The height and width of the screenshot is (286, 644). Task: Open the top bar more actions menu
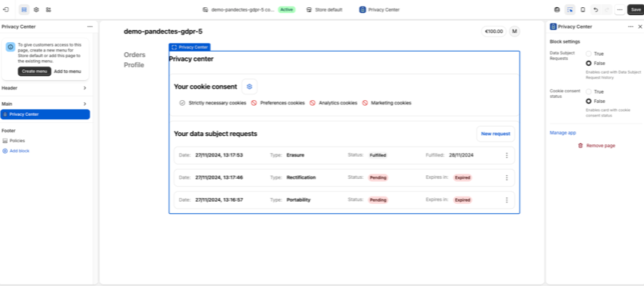[x=620, y=9]
